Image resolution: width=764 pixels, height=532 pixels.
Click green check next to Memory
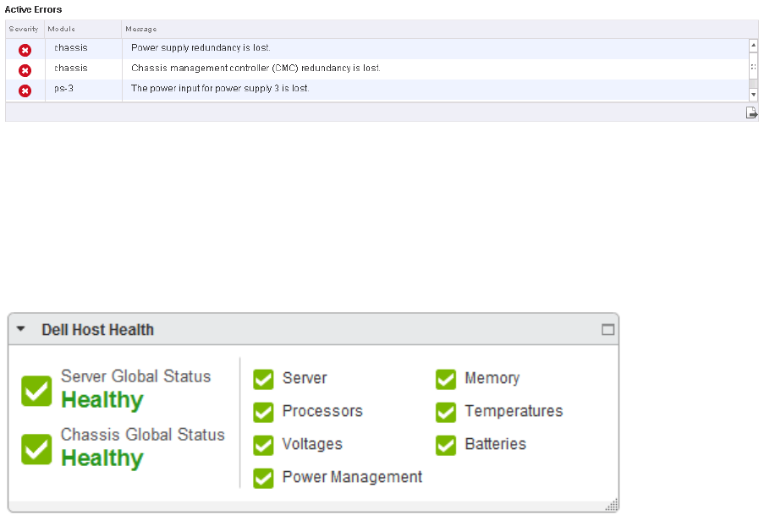tap(446, 379)
